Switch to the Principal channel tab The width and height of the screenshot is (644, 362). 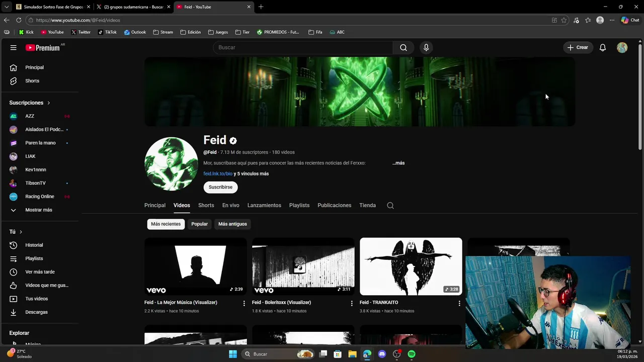tap(155, 205)
